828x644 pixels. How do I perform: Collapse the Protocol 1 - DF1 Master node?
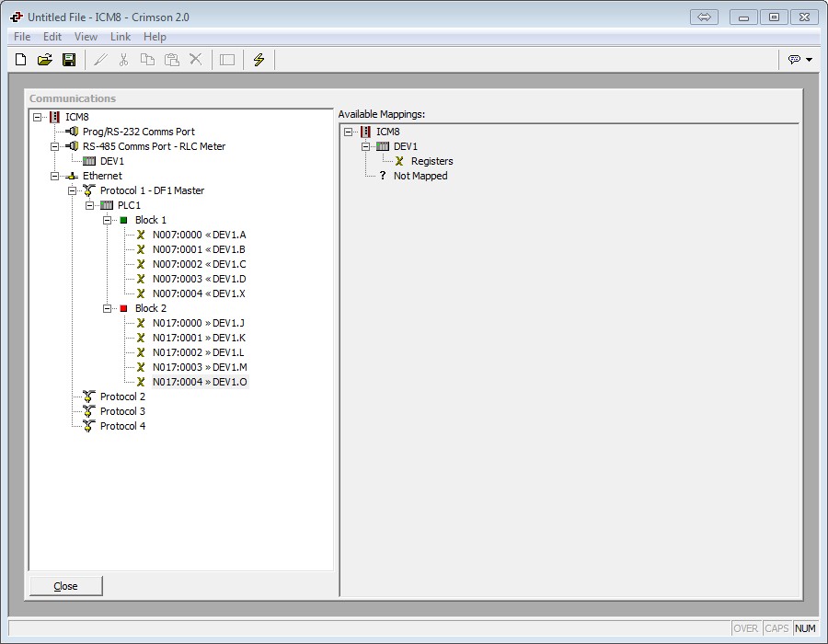pos(72,191)
